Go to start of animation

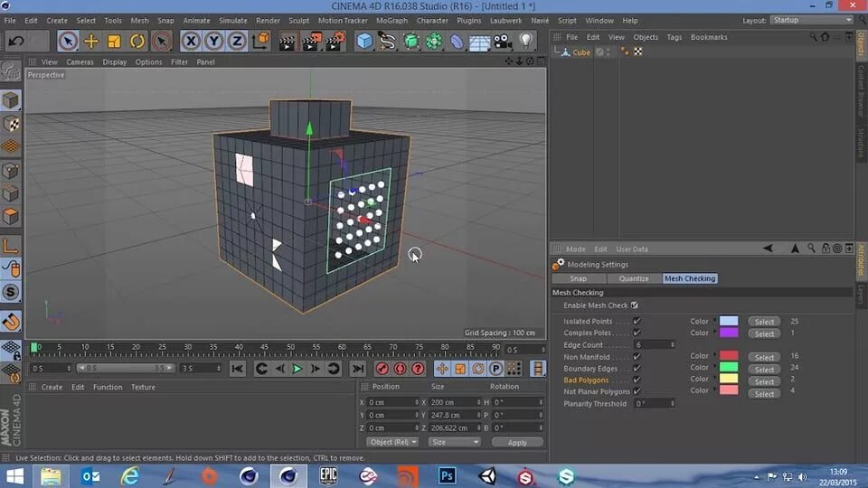[x=237, y=369]
